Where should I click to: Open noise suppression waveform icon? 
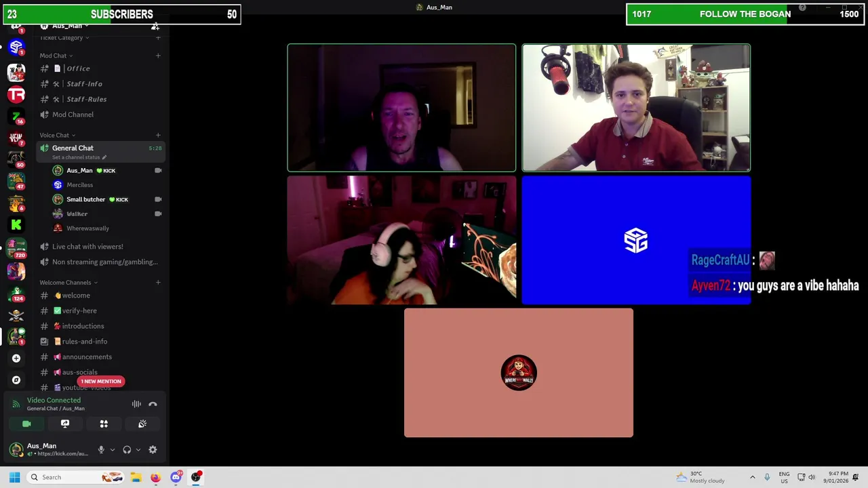point(136,404)
